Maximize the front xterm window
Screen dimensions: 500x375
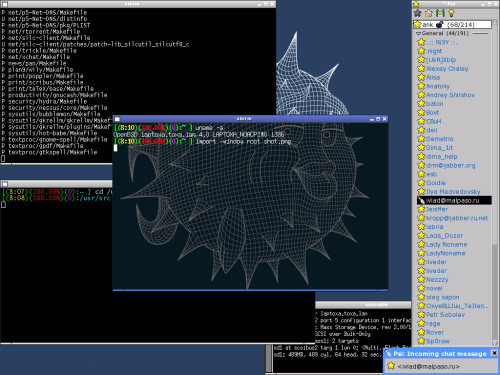click(378, 119)
